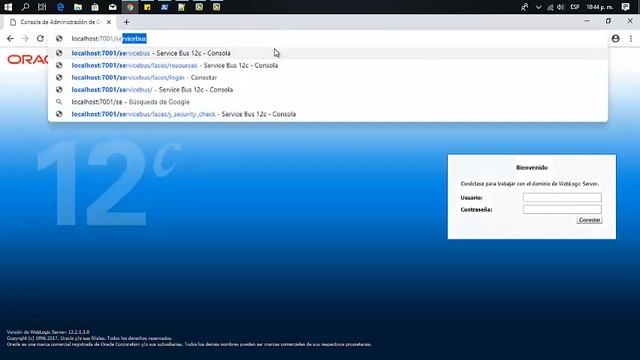Open the People icon in the system tray
The width and height of the screenshot is (640, 360).
tap(524, 7)
